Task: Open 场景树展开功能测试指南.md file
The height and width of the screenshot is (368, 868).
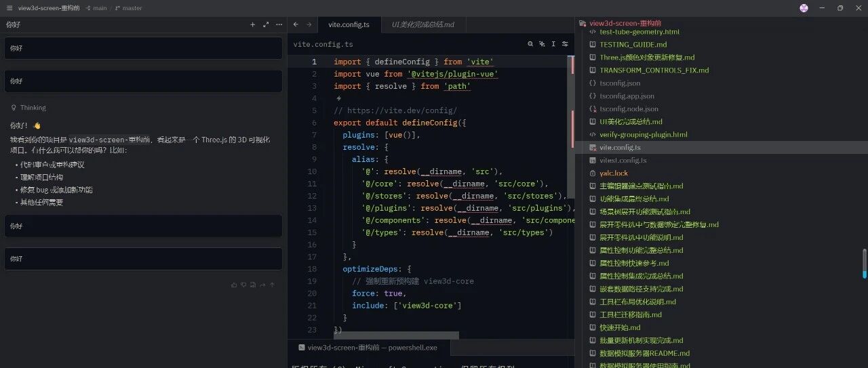Action: (645, 212)
